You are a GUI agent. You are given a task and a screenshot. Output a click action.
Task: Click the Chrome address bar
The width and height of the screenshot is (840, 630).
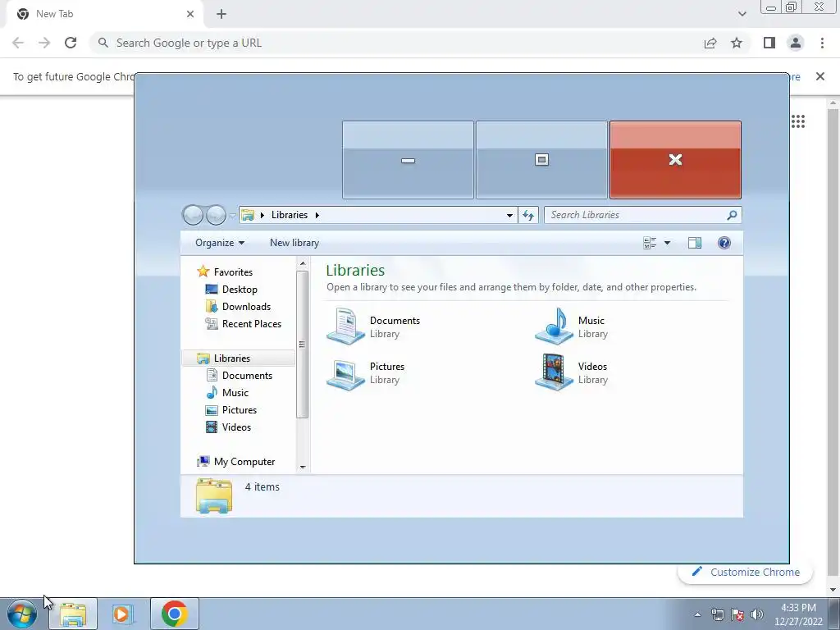point(395,43)
